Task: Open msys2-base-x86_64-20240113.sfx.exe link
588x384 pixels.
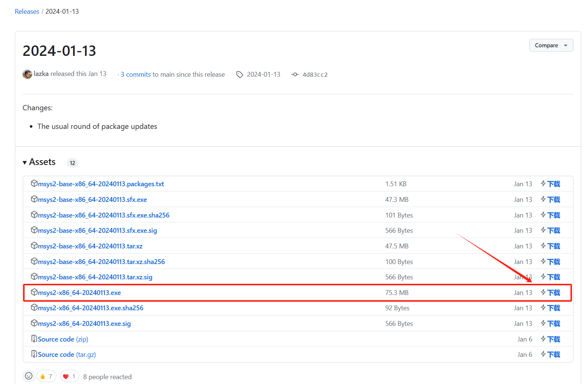Action: [92, 200]
